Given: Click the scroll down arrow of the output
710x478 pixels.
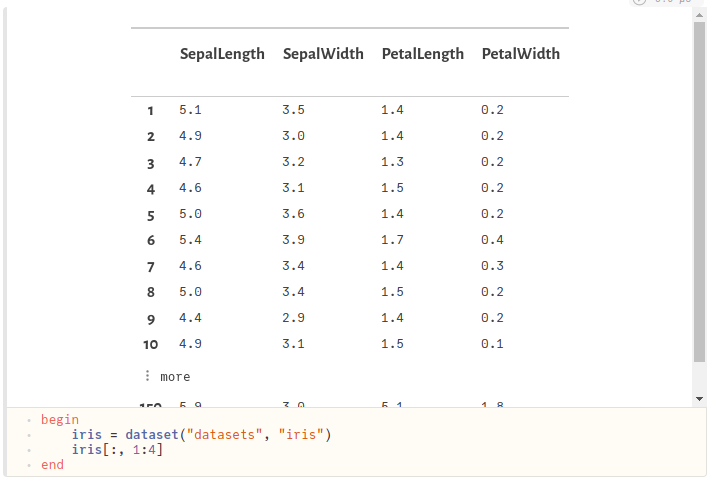Looking at the screenshot, I should tap(699, 399).
